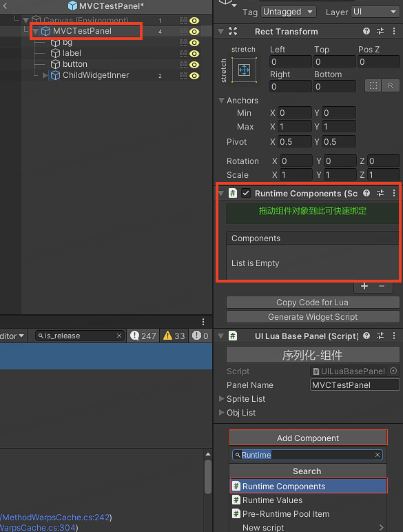Image resolution: width=403 pixels, height=532 pixels.
Task: Click the Copy Code for Lua button
Action: click(x=313, y=303)
